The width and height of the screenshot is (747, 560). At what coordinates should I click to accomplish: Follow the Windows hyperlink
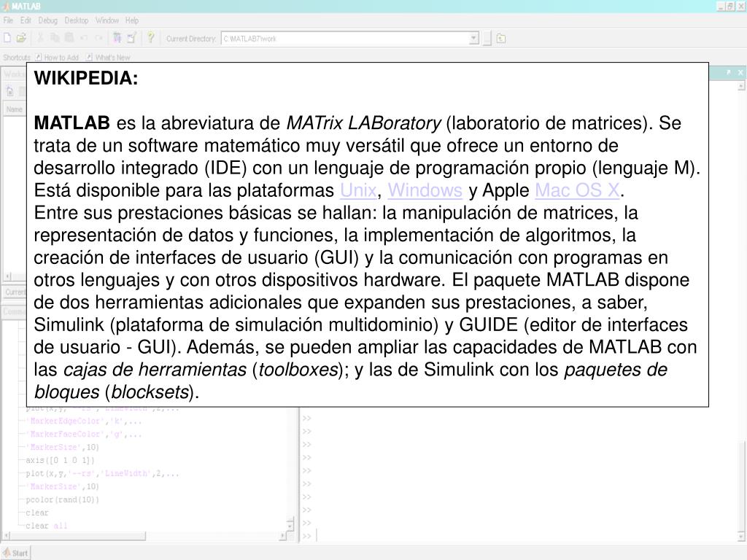click(425, 190)
